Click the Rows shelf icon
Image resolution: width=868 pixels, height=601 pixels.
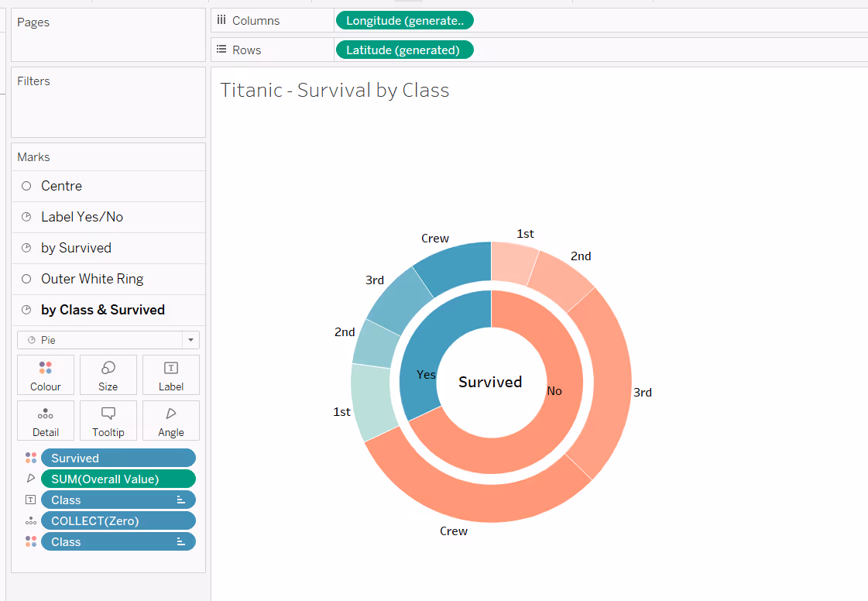point(221,50)
